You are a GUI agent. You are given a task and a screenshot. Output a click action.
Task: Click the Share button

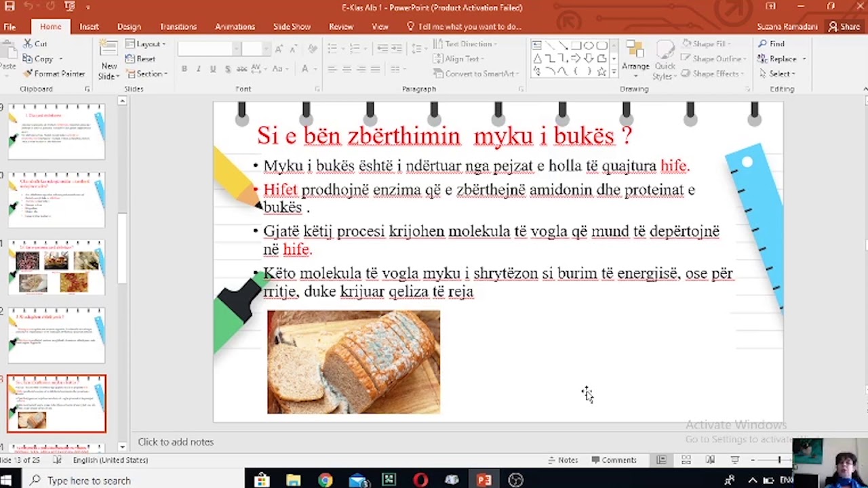pyautogui.click(x=844, y=26)
